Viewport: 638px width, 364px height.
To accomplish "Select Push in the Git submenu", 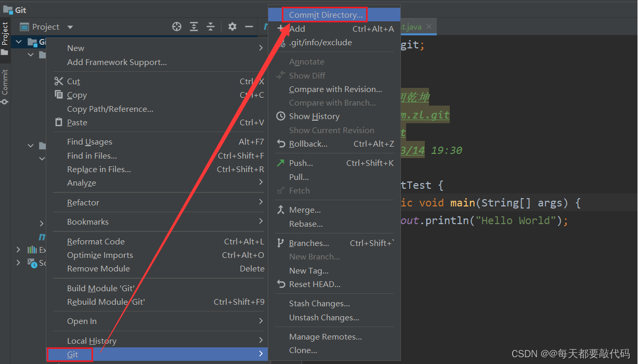I will tap(301, 163).
